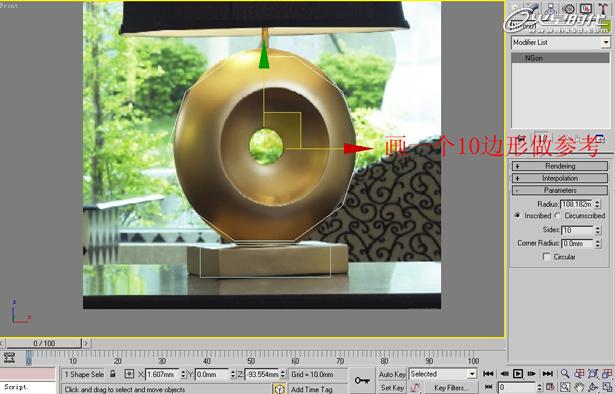This screenshot has height=394, width=615.
Task: Open the Key Filters dialog
Action: pos(451,387)
